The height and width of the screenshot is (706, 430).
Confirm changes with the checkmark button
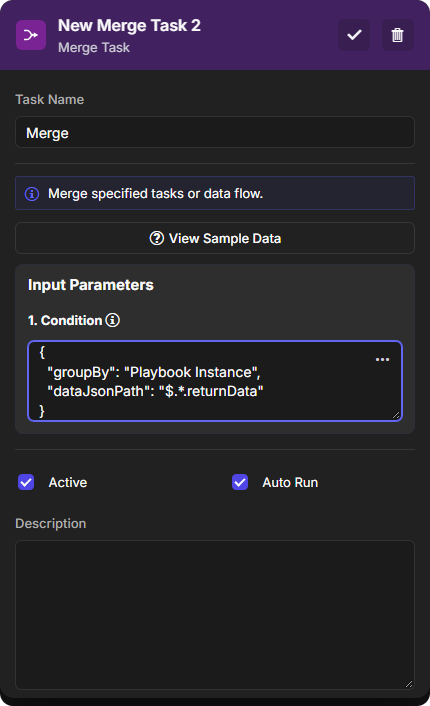point(354,35)
